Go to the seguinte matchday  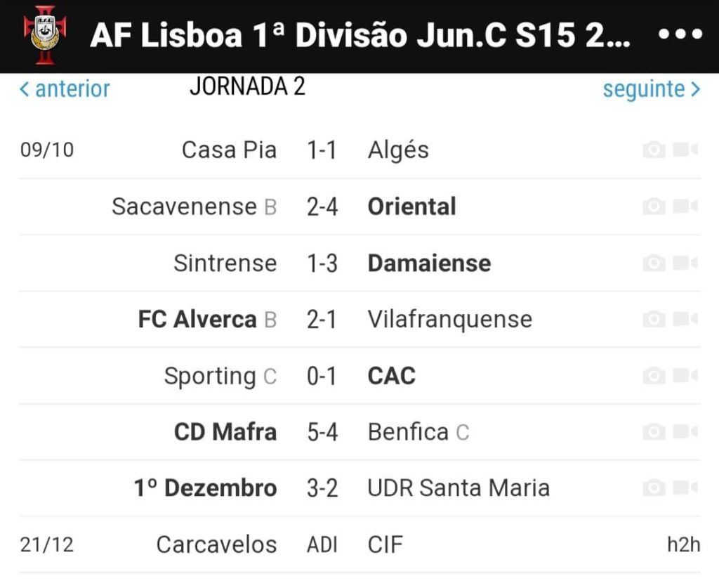652,89
